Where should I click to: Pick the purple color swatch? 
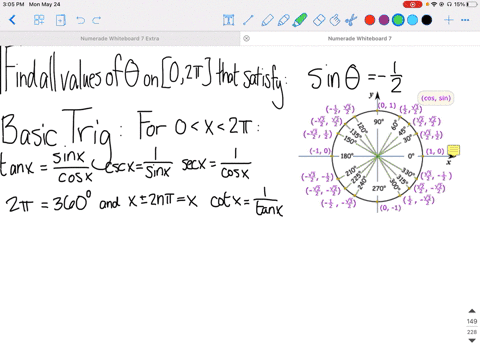[x=384, y=20]
